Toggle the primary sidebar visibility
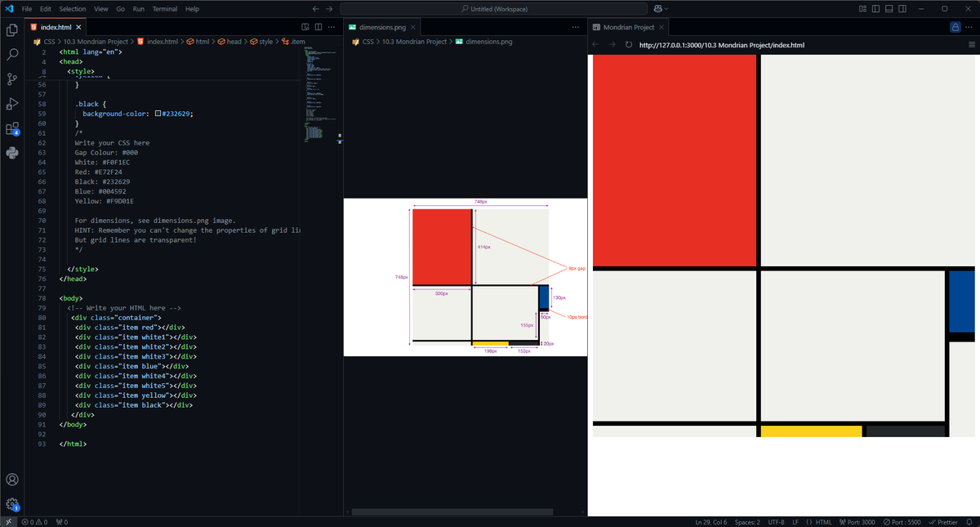 coord(876,8)
